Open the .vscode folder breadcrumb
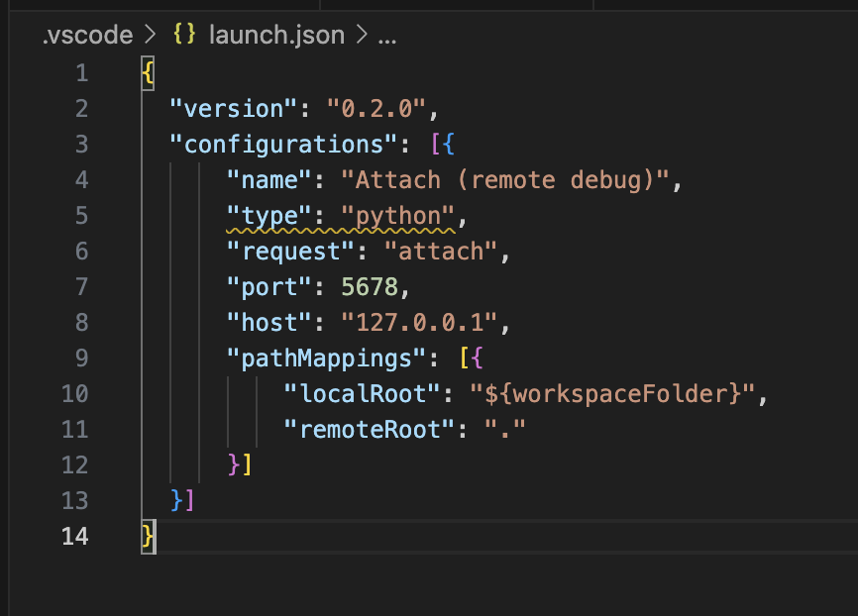The width and height of the screenshot is (858, 616). (x=87, y=36)
